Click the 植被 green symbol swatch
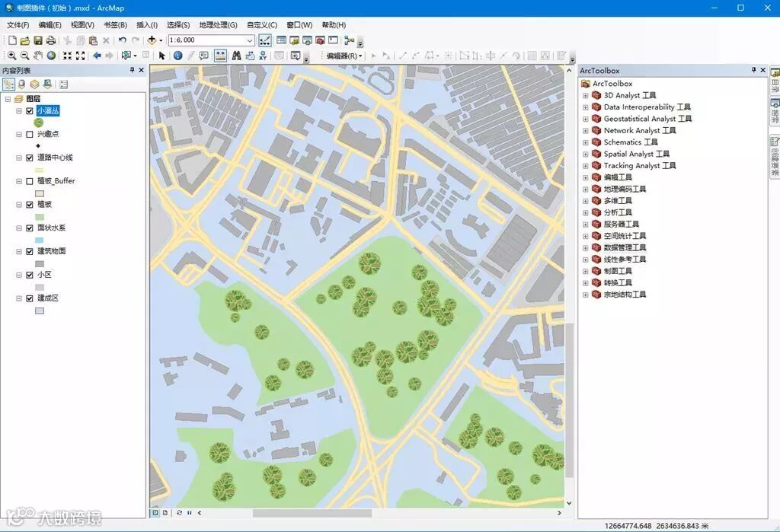 click(x=40, y=217)
